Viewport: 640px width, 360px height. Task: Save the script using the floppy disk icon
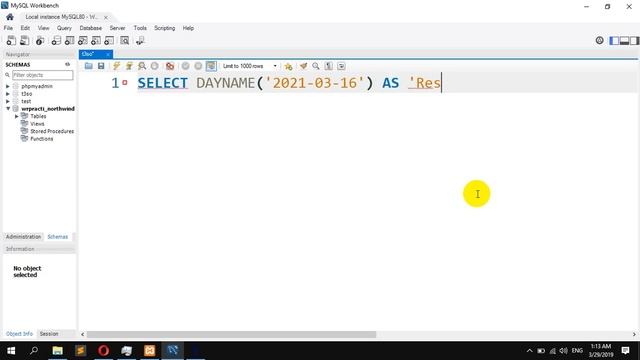101,66
